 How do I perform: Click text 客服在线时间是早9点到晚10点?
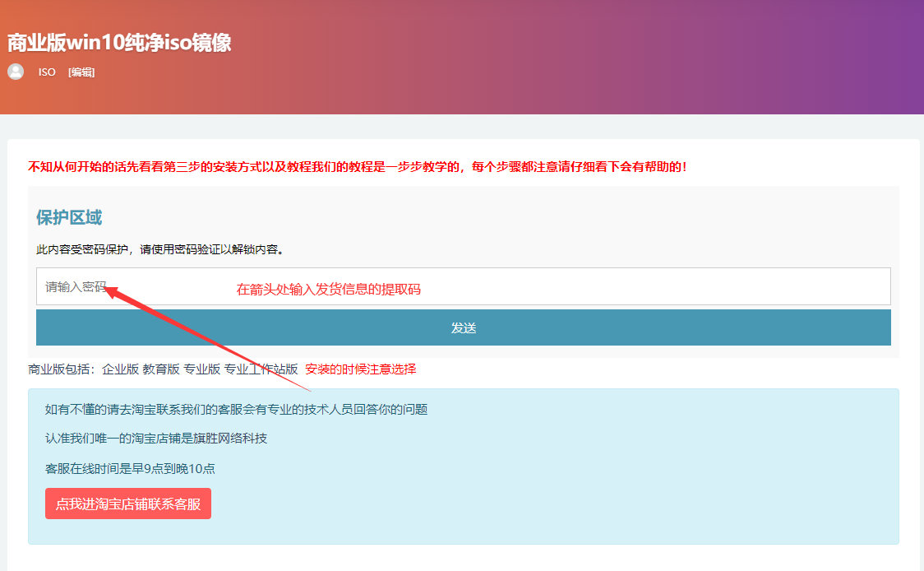tap(130, 468)
